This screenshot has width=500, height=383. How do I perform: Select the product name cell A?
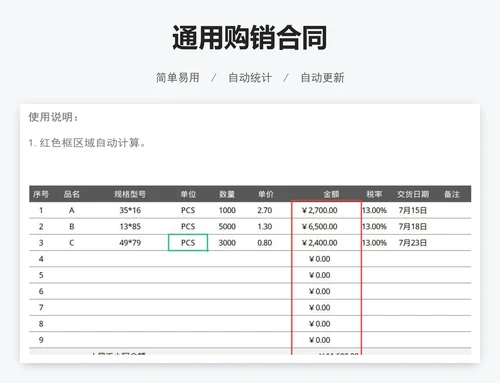[x=72, y=210]
